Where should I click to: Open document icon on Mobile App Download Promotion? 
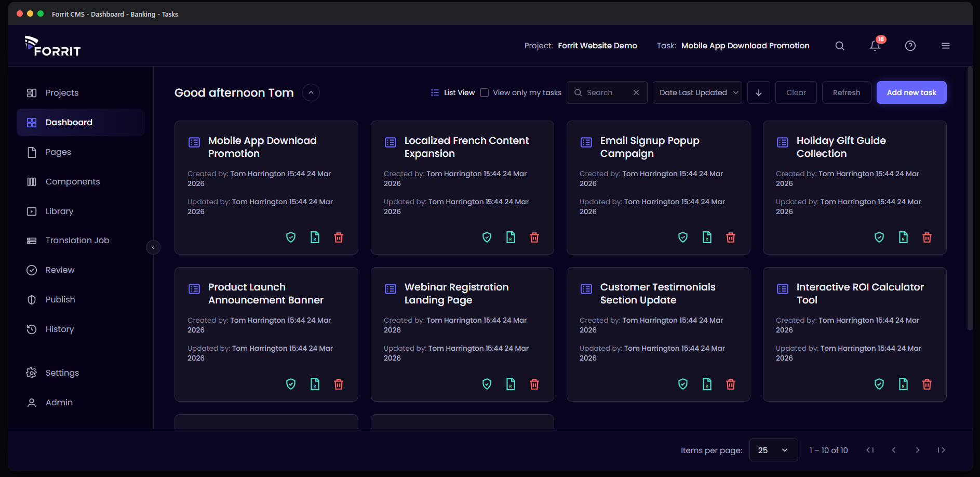(x=315, y=237)
